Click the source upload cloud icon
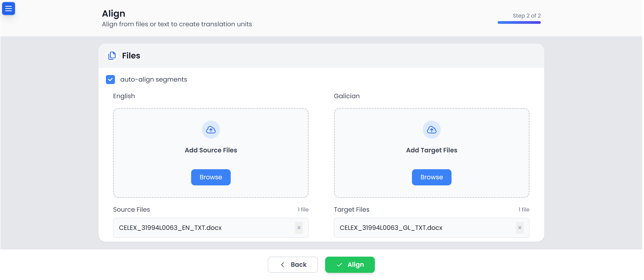The image size is (644, 280). (211, 130)
